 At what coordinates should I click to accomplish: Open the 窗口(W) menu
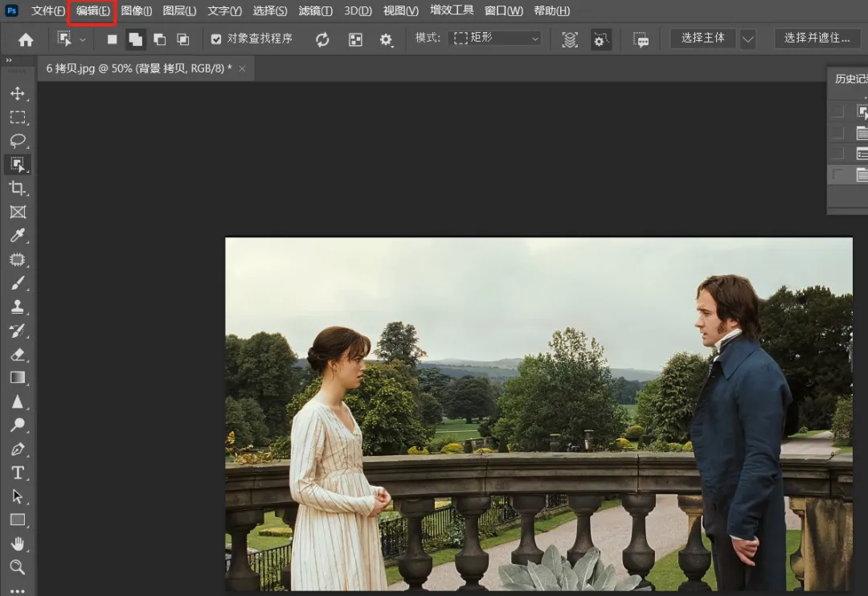pos(503,10)
